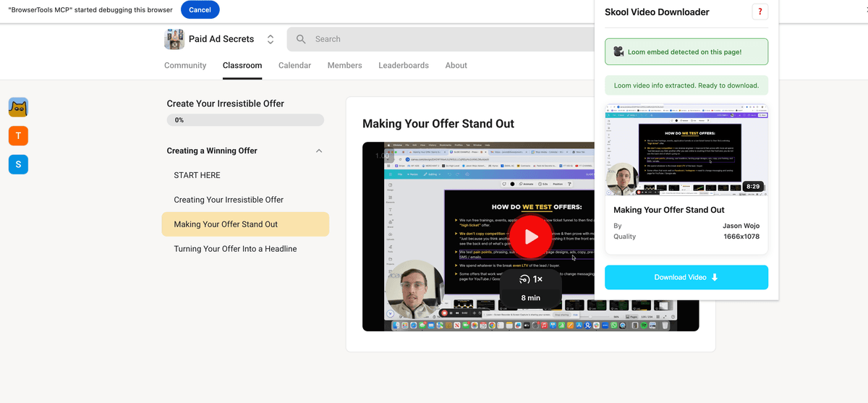Viewport: 868px width, 403px height.
Task: Click the 0% course progress bar
Action: (x=245, y=120)
